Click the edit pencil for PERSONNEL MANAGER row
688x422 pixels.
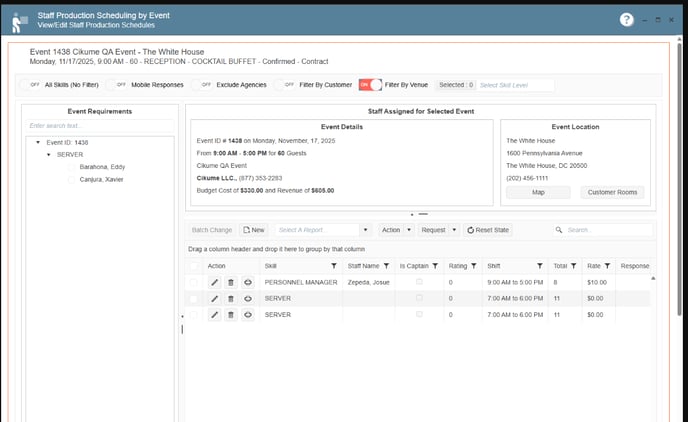[x=214, y=283]
